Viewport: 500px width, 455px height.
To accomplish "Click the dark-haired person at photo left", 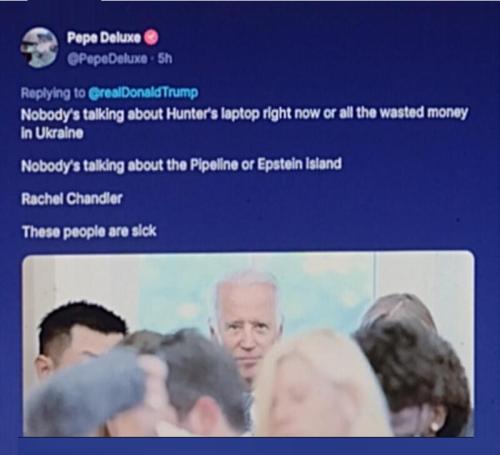I will coord(80,337).
